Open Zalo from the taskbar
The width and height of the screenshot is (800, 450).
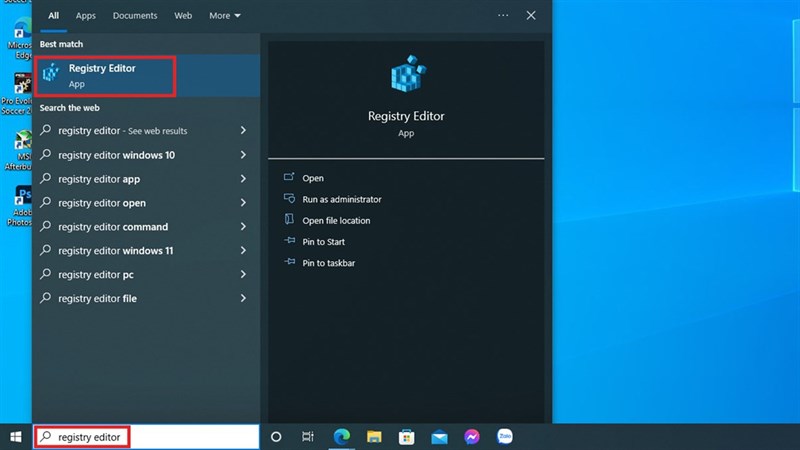tap(505, 437)
